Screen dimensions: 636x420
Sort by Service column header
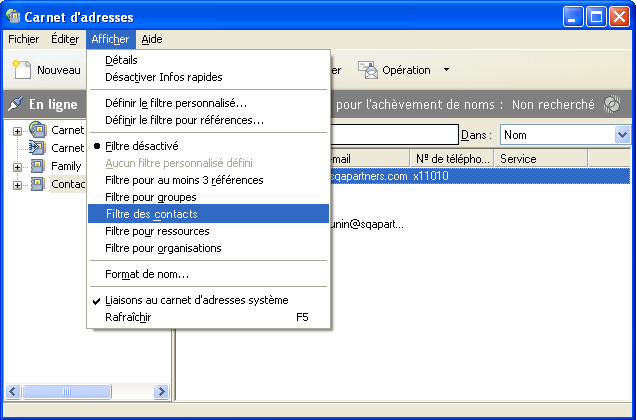(541, 159)
